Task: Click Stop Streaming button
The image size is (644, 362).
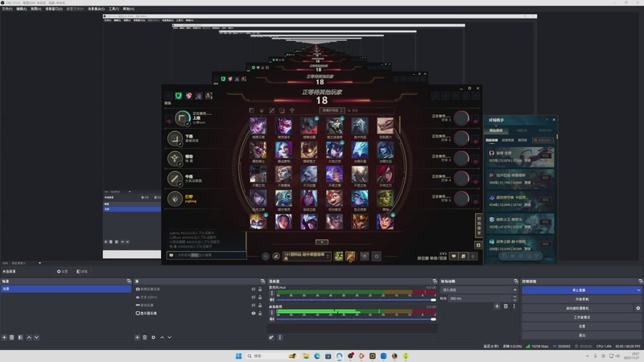Action: coord(578,290)
